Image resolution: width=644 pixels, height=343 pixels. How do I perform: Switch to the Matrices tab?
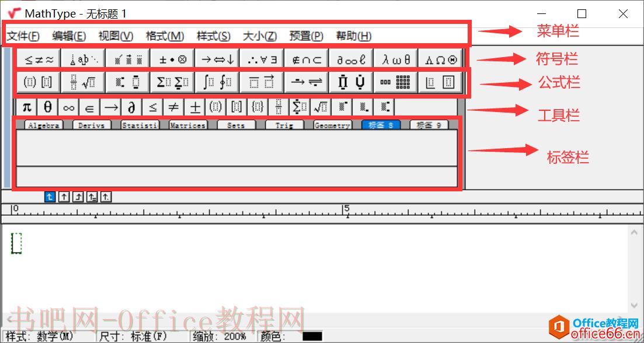pyautogui.click(x=188, y=125)
